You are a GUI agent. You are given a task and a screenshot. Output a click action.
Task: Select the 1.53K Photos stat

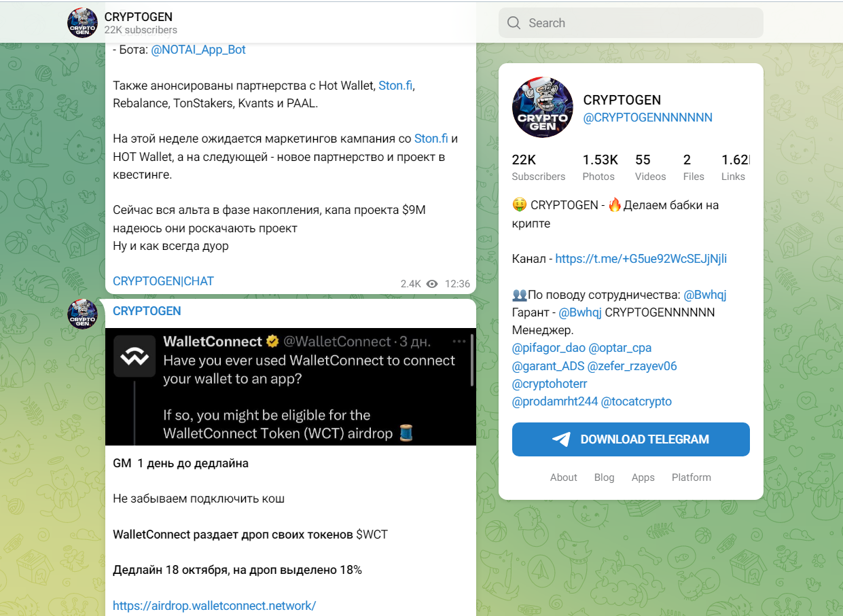600,168
